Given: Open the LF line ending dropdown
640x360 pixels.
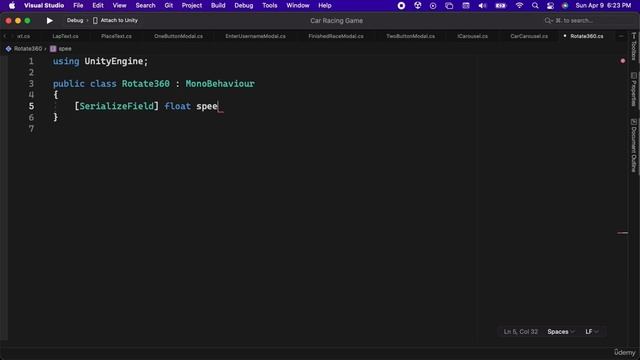Looking at the screenshot, I should pyautogui.click(x=591, y=332).
